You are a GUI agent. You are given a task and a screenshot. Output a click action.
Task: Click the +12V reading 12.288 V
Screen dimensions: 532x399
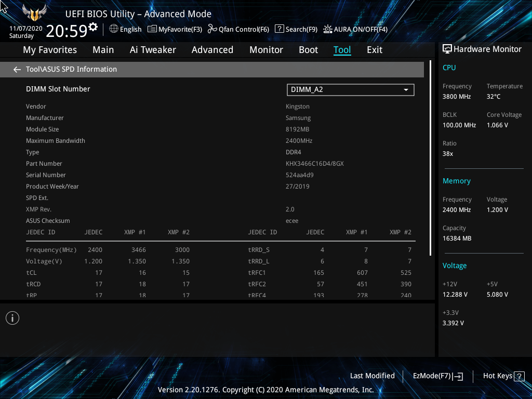coord(455,295)
